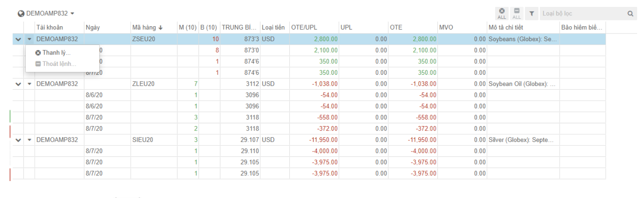The image size is (644, 198).
Task: Sort by the Ngày column header
Action: (93, 27)
